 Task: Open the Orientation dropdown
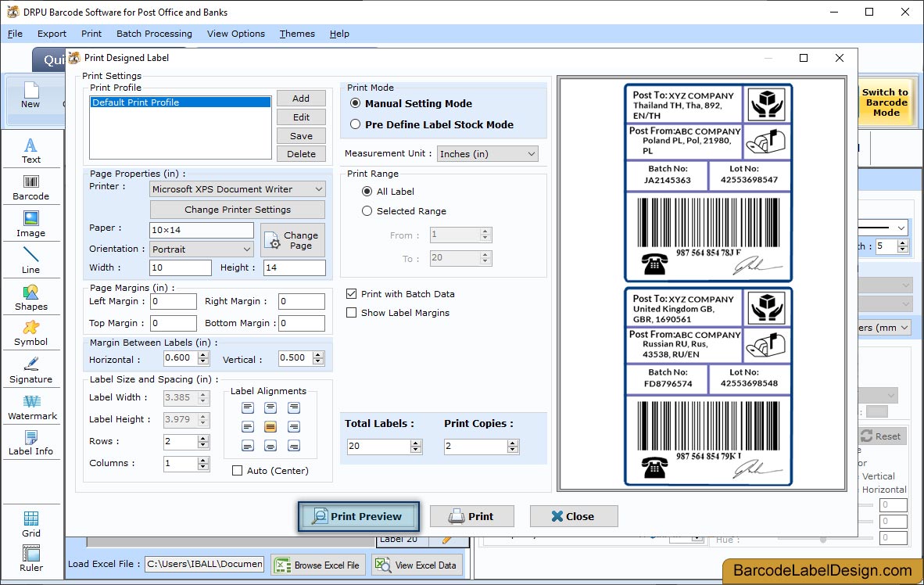pyautogui.click(x=202, y=249)
